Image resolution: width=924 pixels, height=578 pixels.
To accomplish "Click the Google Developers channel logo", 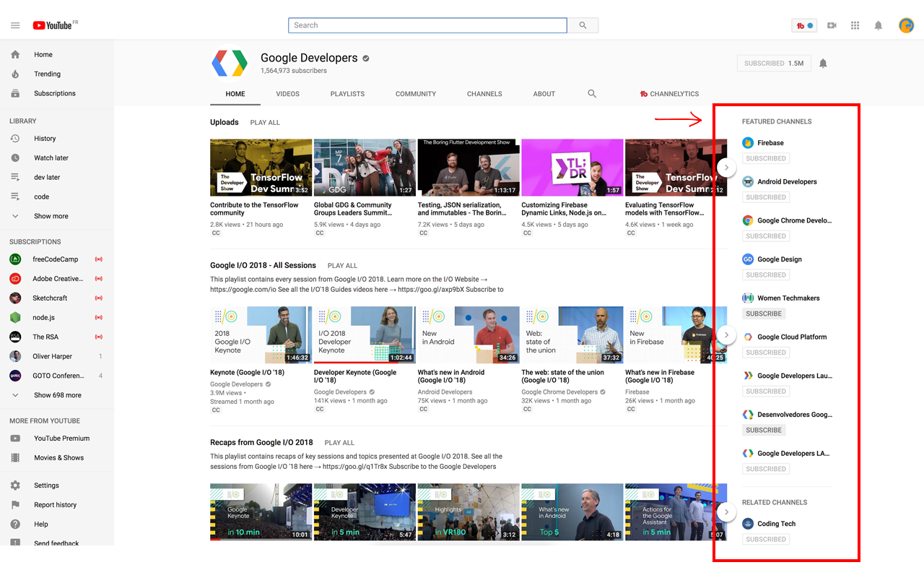I will tap(230, 64).
